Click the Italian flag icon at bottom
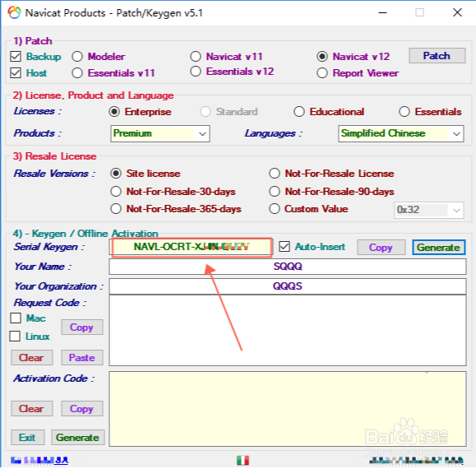This screenshot has width=476, height=469. coord(243,461)
